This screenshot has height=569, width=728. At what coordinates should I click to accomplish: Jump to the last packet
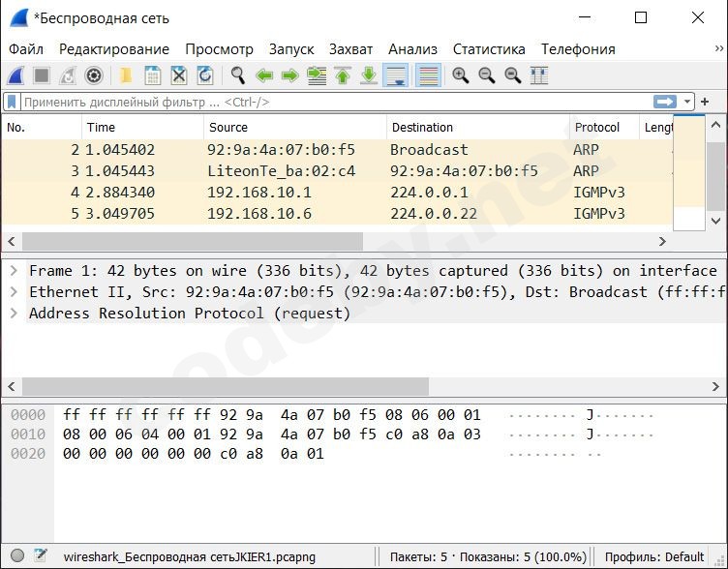tap(369, 75)
